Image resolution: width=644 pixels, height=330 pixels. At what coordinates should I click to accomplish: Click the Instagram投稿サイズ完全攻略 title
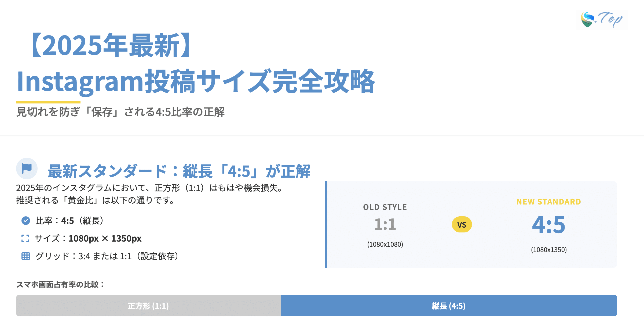(195, 81)
